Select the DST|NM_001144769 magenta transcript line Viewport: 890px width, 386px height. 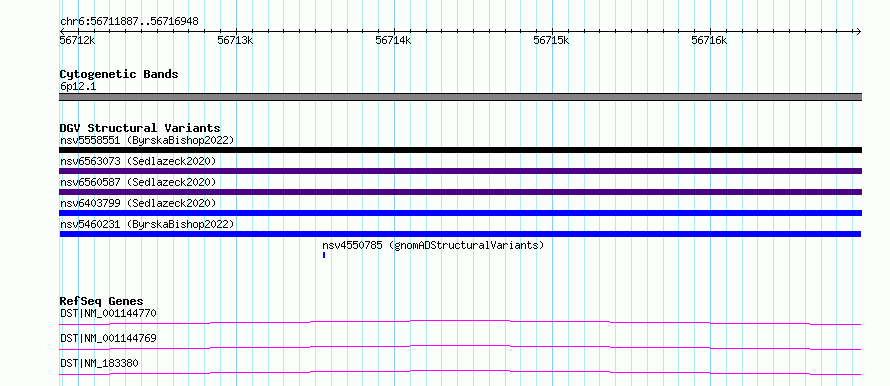(460, 347)
